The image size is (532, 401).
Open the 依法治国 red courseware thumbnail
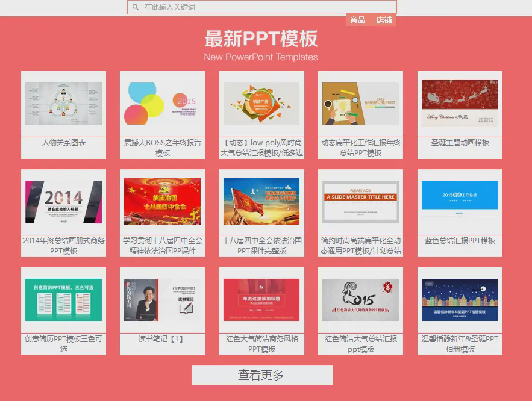pos(162,202)
